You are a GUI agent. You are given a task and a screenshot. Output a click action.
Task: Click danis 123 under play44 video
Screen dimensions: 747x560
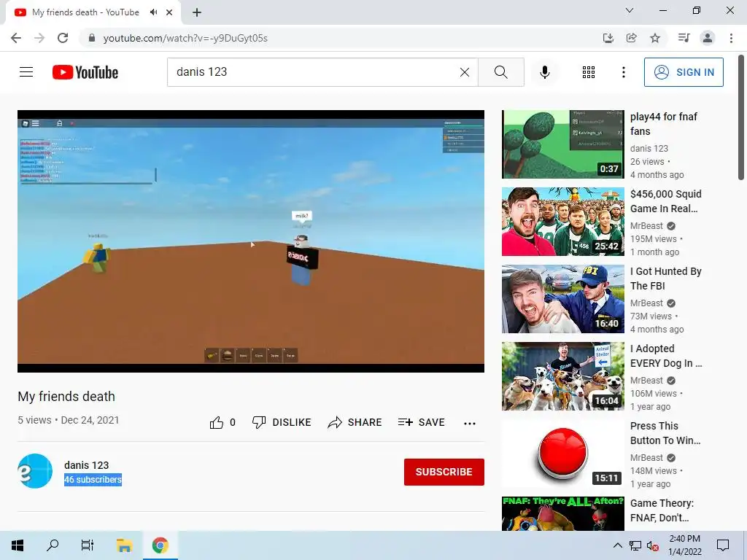coord(649,149)
